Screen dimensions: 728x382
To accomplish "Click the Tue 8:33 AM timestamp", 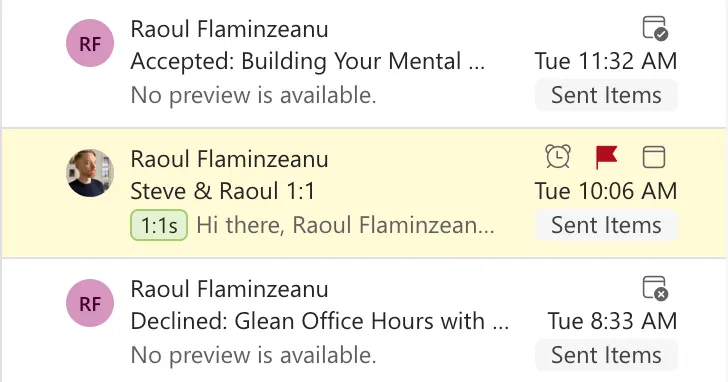I will click(612, 321).
